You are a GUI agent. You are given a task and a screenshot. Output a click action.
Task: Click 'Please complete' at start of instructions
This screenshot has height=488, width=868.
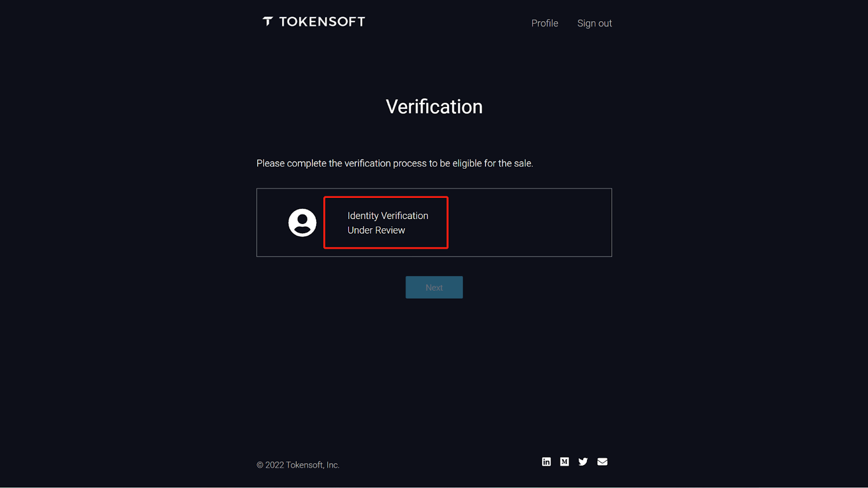coord(291,163)
